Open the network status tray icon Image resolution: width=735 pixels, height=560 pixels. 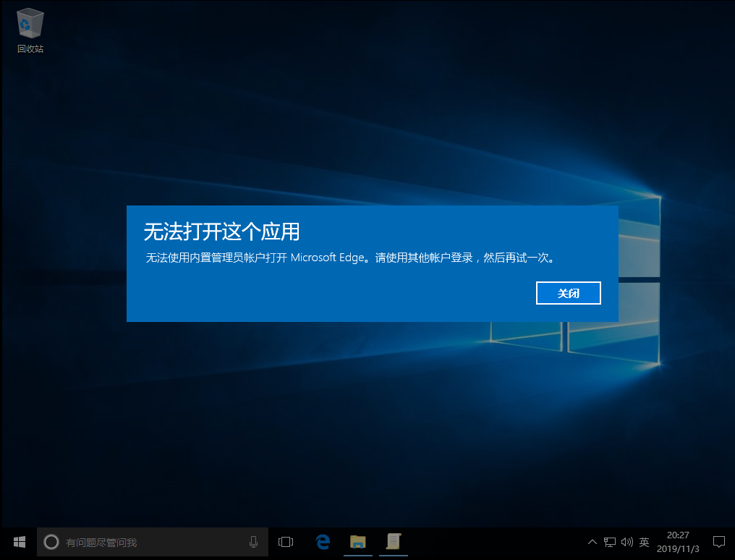609,542
